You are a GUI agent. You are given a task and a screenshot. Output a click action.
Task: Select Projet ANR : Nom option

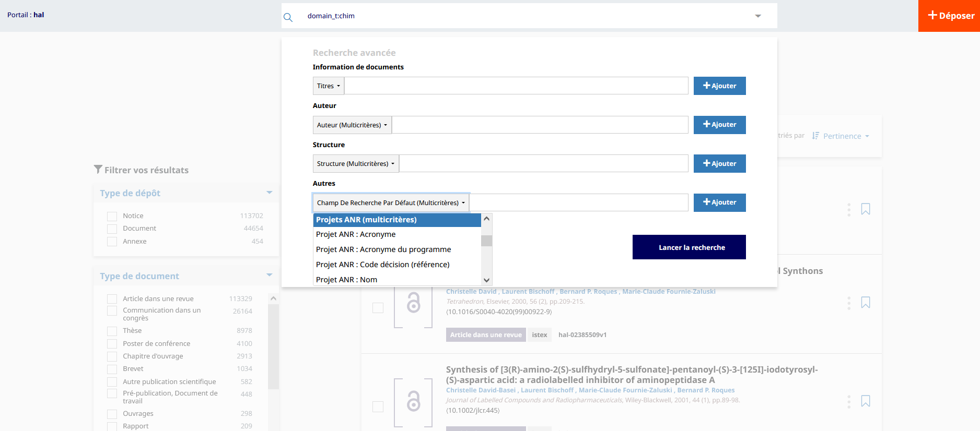tap(397, 280)
